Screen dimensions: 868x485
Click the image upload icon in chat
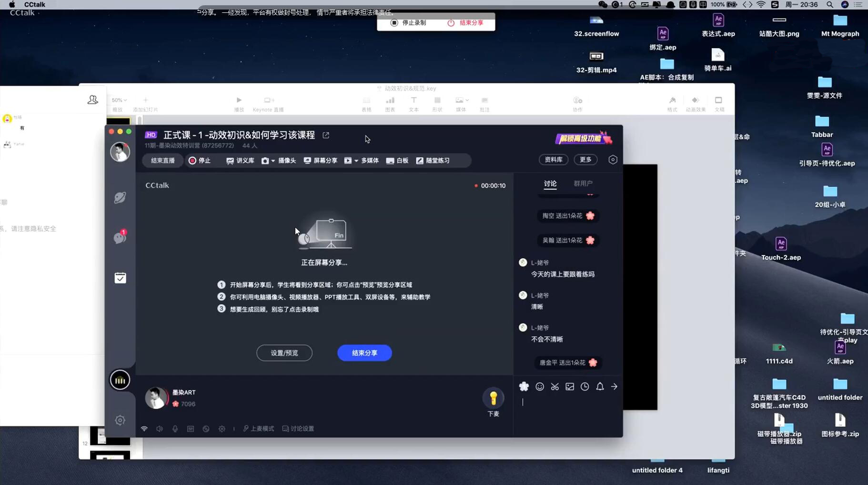[570, 386]
